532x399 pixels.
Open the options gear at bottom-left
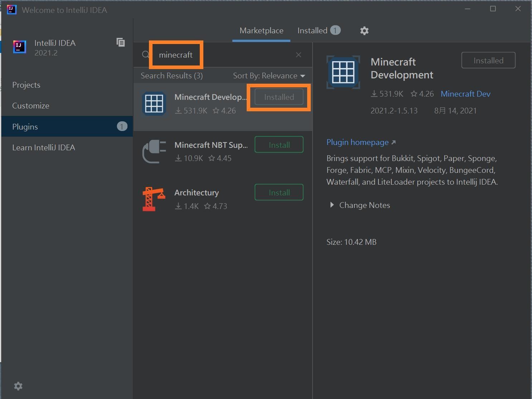pyautogui.click(x=18, y=386)
